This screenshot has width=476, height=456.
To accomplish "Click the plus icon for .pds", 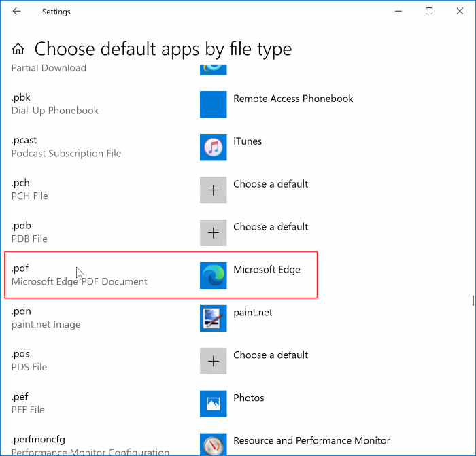I will point(213,361).
